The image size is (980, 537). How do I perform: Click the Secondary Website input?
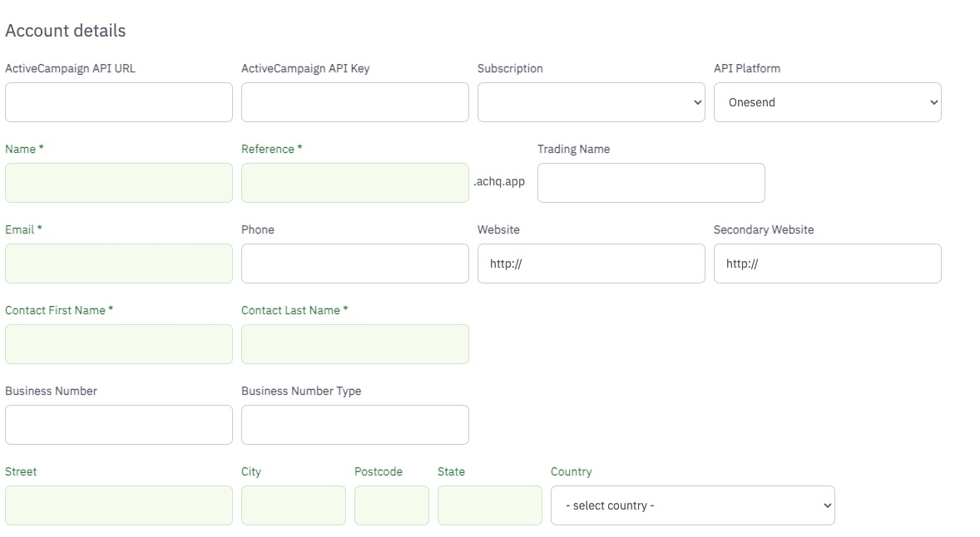point(827,264)
